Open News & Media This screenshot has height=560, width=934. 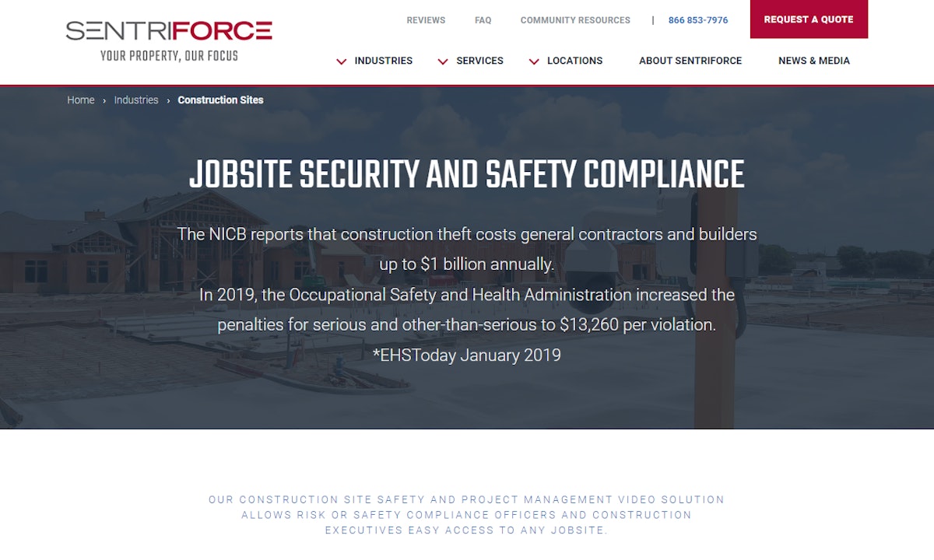814,61
